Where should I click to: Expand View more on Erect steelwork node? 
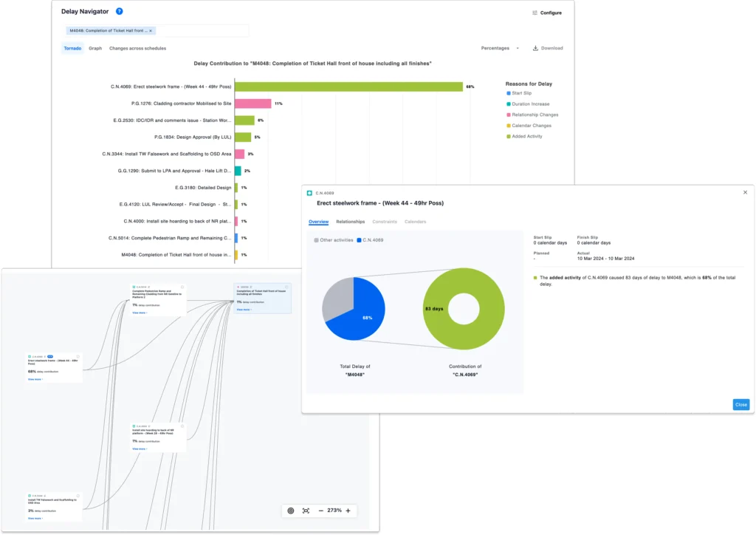[35, 379]
